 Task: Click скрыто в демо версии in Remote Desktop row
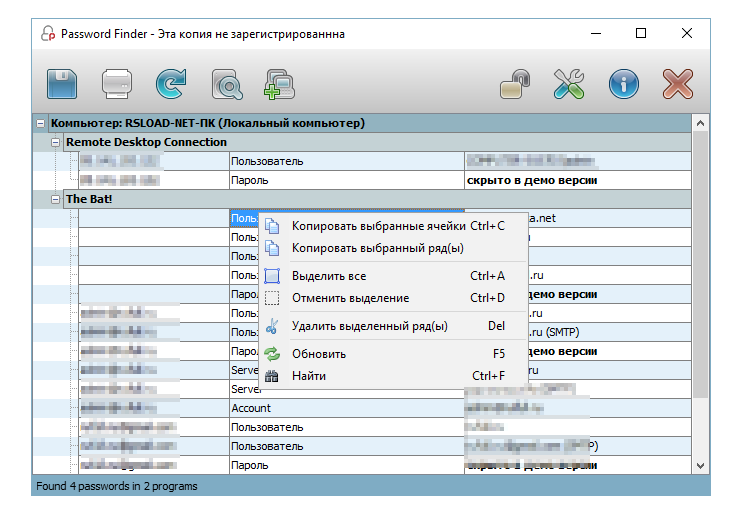pyautogui.click(x=532, y=180)
